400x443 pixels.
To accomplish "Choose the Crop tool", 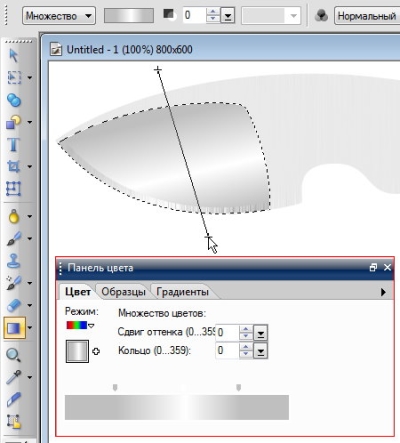I will pos(13,166).
